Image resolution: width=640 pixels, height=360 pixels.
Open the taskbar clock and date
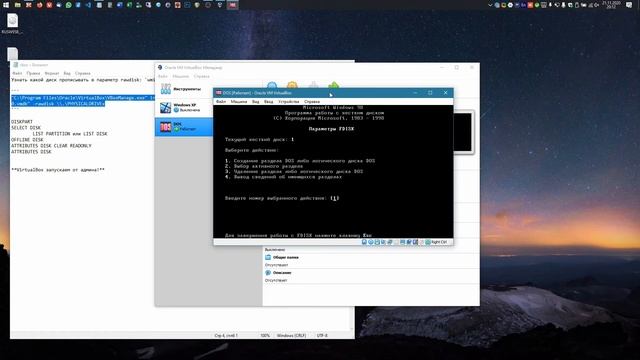(x=611, y=5)
